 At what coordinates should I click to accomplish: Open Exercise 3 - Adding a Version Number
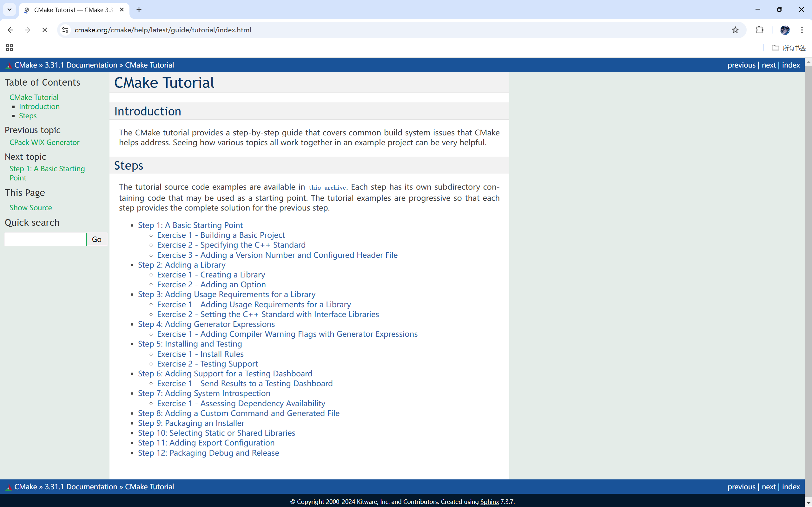[x=277, y=255]
